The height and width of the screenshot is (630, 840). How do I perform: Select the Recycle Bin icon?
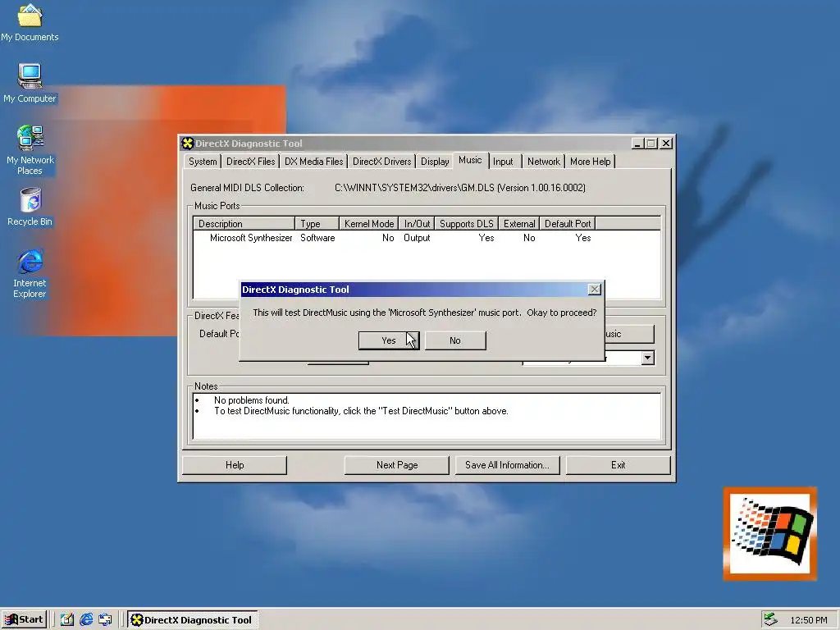click(x=30, y=207)
